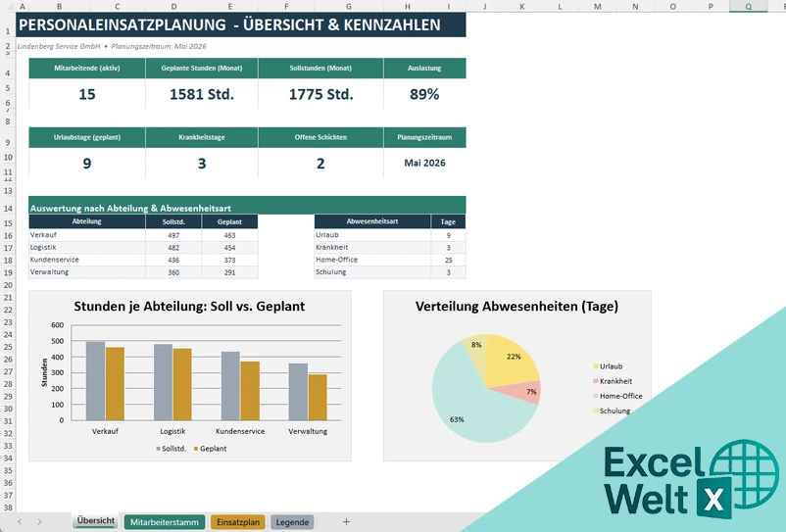Select the Abteilung column header cell
786x532 pixels.
86,221
